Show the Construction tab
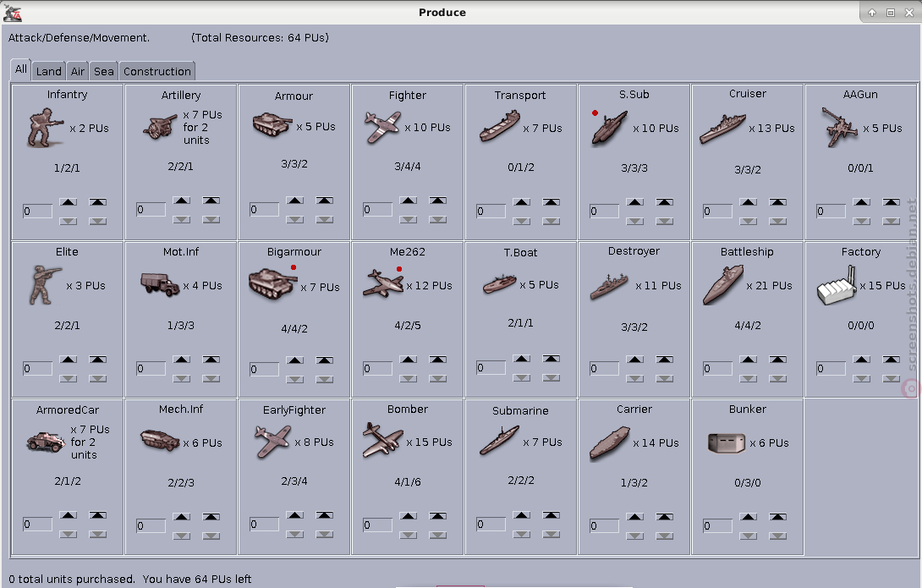 pos(157,71)
